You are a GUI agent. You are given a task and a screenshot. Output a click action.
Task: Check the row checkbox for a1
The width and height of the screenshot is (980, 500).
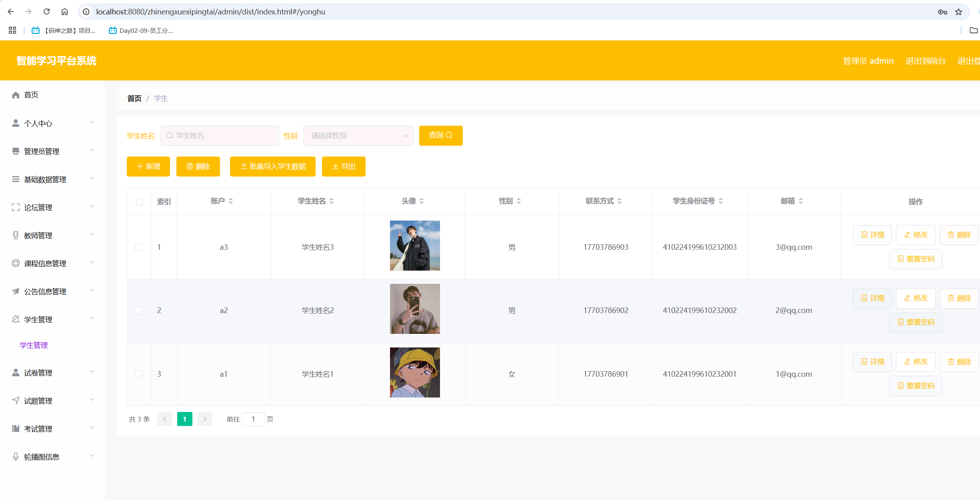coord(138,374)
